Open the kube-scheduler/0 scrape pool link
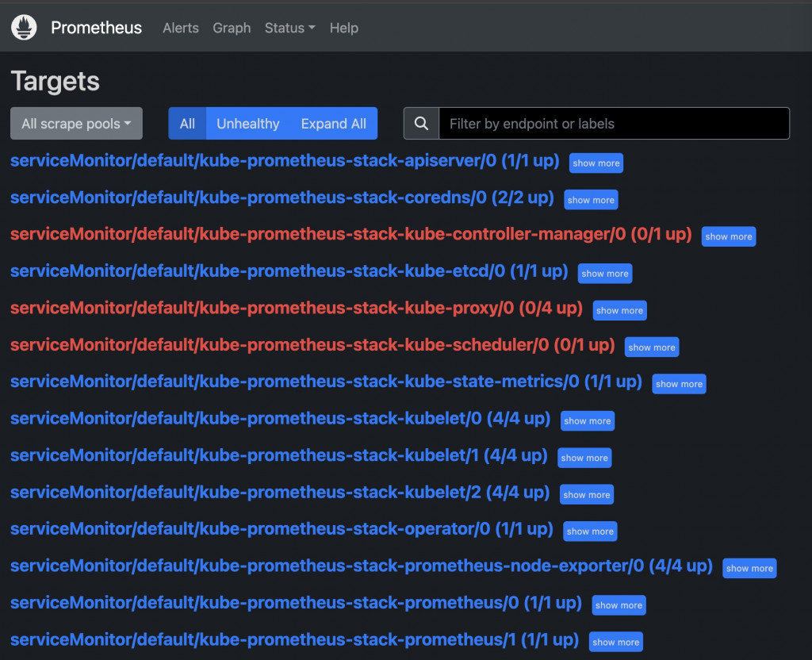Image resolution: width=812 pixels, height=660 pixels. 312,345
